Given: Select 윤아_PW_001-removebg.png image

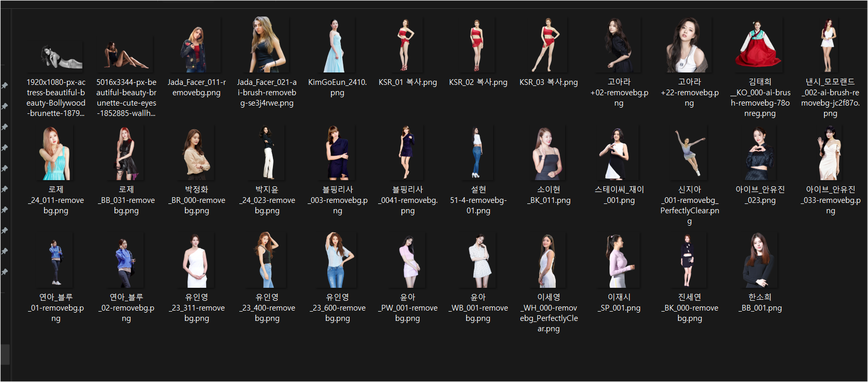Looking at the screenshot, I should pos(408,261).
